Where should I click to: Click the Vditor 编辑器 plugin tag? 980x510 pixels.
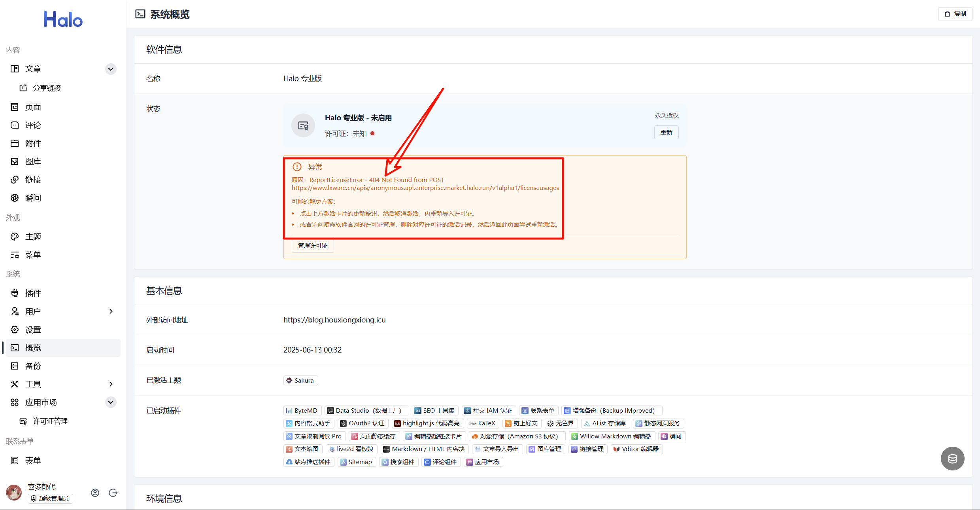click(x=636, y=449)
